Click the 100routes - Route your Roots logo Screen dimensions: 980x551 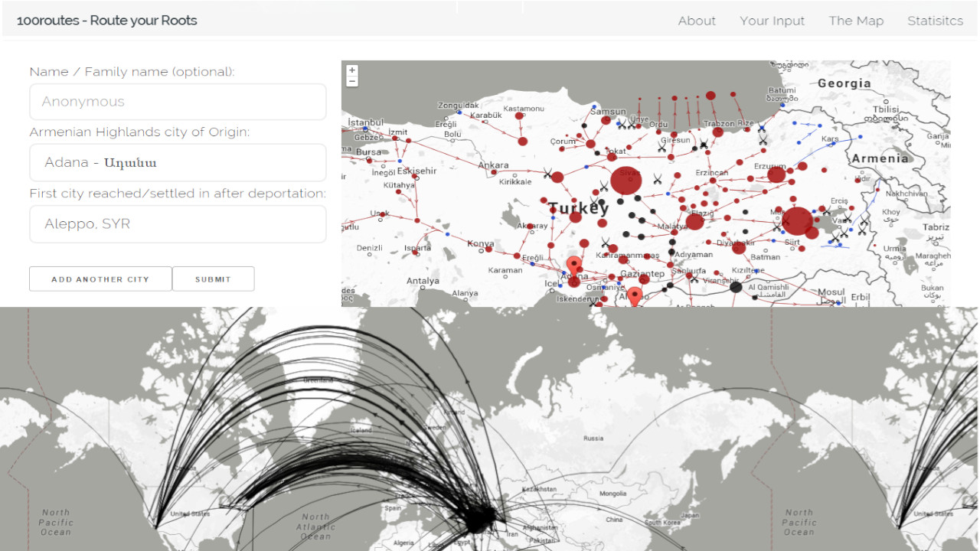(106, 21)
